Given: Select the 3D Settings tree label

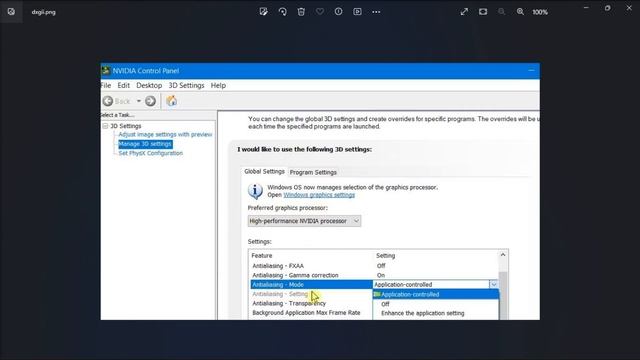Looking at the screenshot, I should click(x=126, y=126).
